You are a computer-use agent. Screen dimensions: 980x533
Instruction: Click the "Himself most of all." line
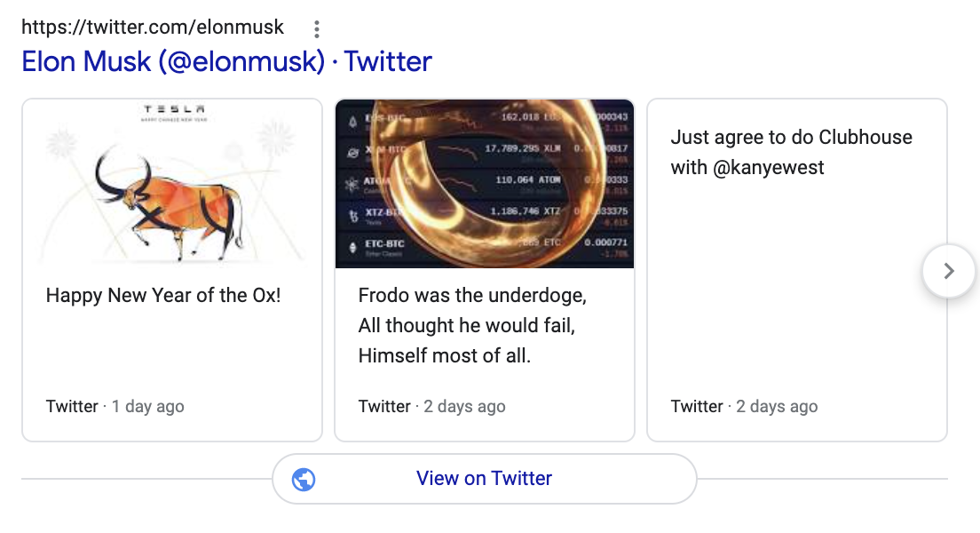(x=445, y=356)
